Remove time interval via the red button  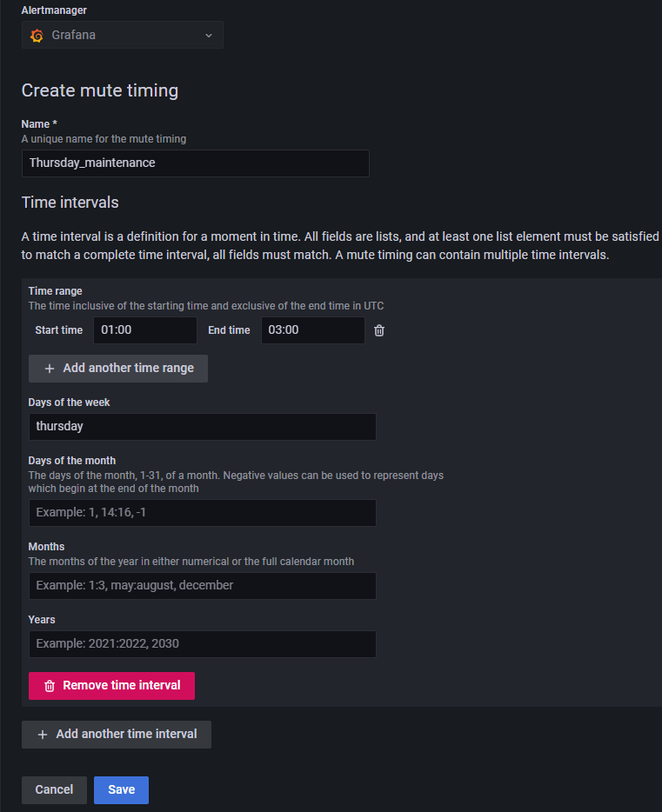coord(111,686)
